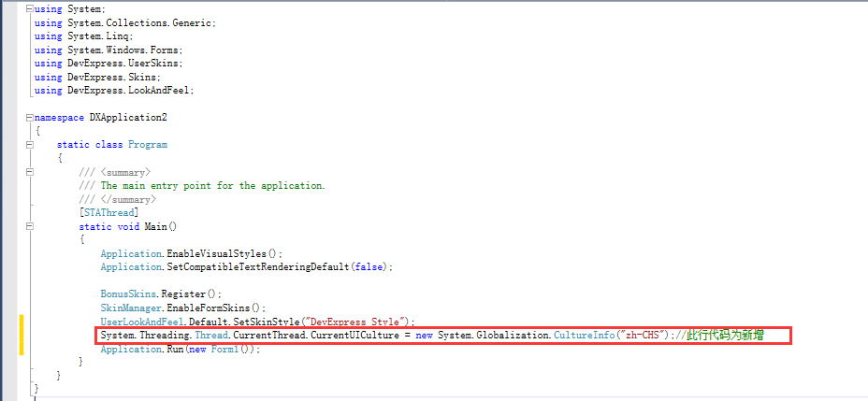This screenshot has width=868, height=401.
Task: Collapse the summary comment block
Action: [x=30, y=172]
